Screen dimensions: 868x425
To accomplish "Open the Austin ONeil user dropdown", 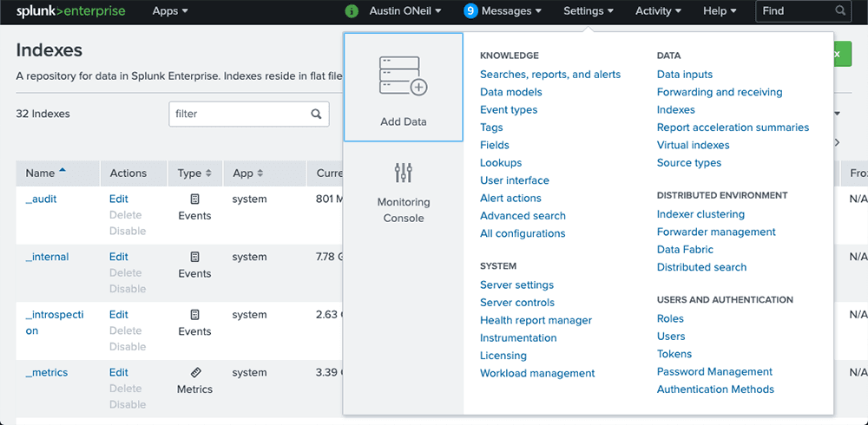I will point(405,11).
